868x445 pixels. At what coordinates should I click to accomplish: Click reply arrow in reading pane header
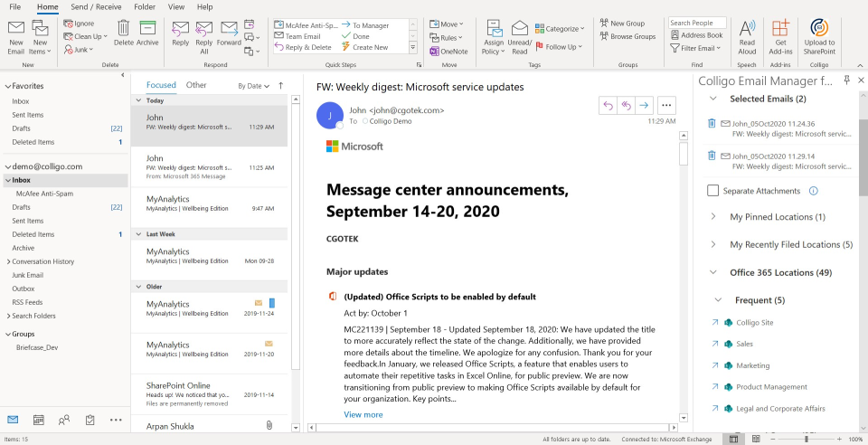pyautogui.click(x=608, y=105)
